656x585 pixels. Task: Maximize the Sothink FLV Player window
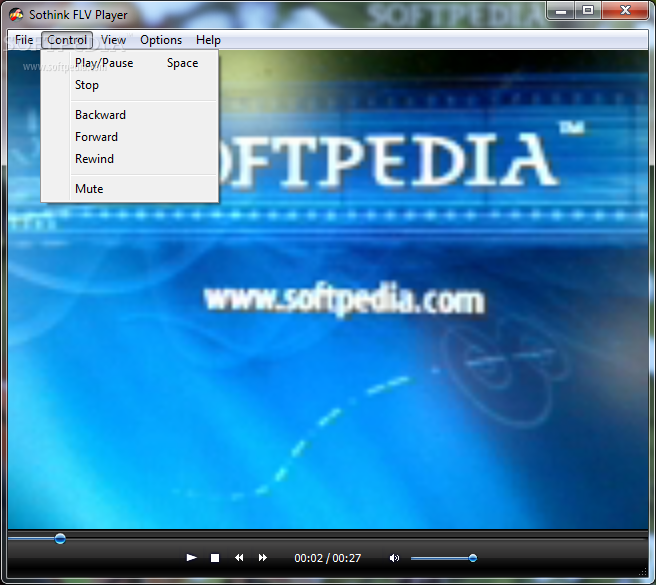[588, 11]
